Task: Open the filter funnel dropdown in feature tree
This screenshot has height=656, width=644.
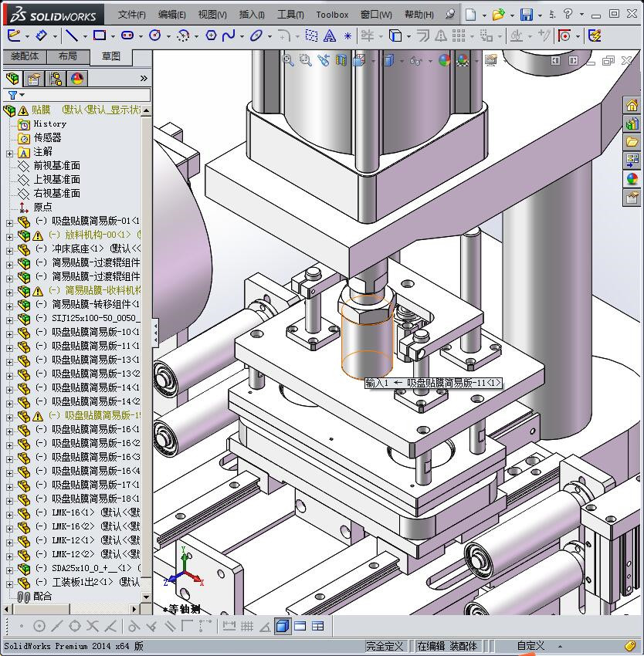Action: coord(15,95)
